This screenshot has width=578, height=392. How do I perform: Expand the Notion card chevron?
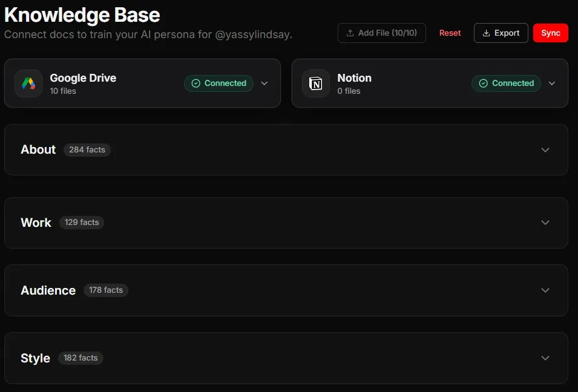(x=552, y=83)
